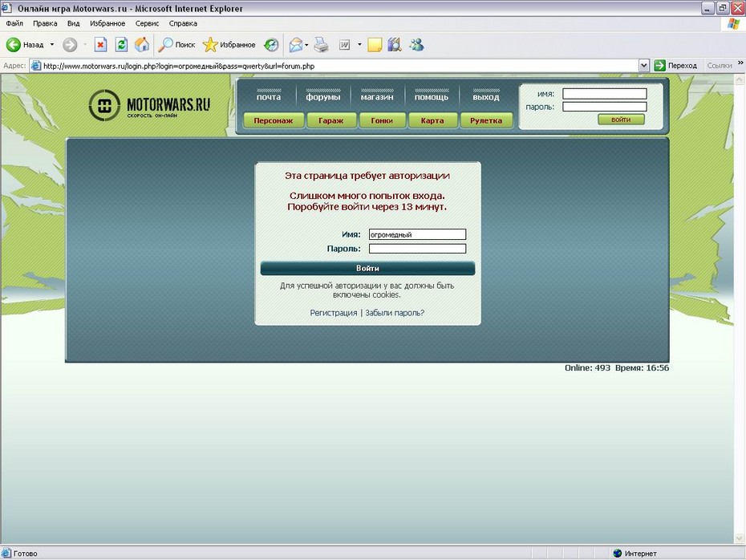Click the IE page icon in title bar
746x560 pixels.
click(x=6, y=8)
